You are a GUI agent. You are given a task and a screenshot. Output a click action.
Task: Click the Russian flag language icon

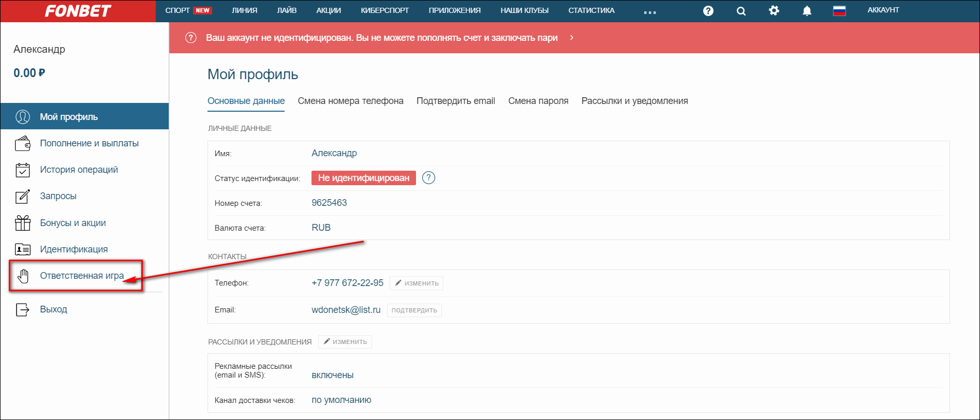[839, 10]
